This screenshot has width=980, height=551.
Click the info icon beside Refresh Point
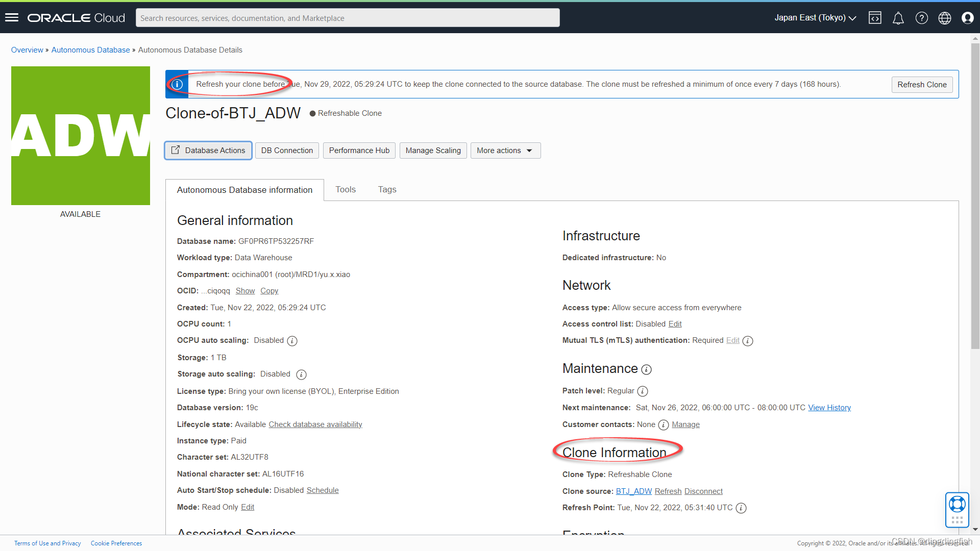[x=741, y=508]
